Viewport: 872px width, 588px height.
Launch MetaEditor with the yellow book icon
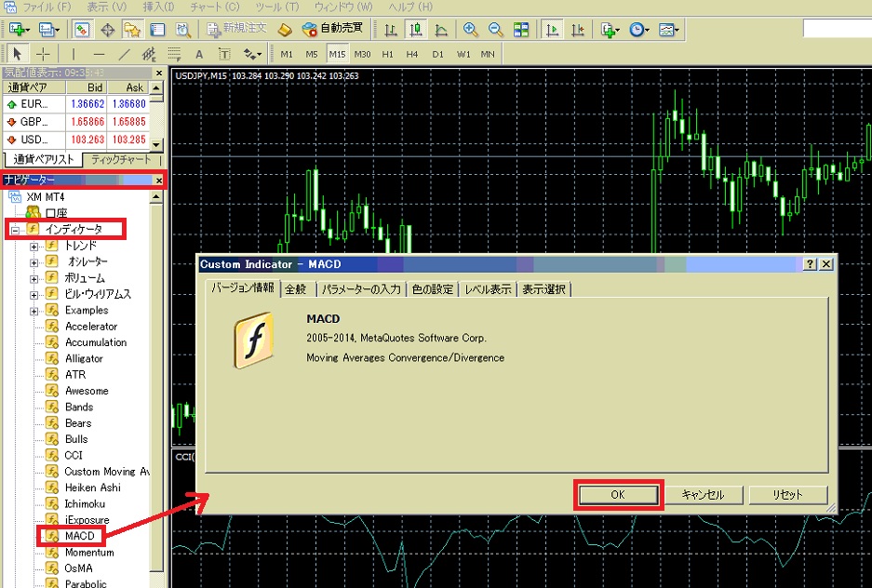[285, 30]
